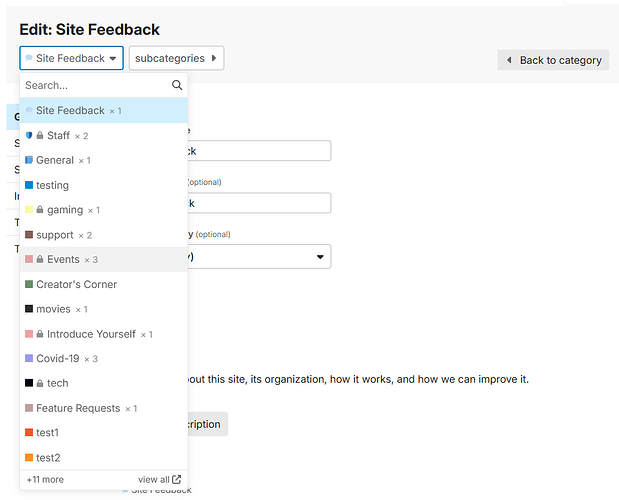Viewport: 619px width, 500px height.
Task: Open the optional parent category combo box
Action: coord(259,257)
